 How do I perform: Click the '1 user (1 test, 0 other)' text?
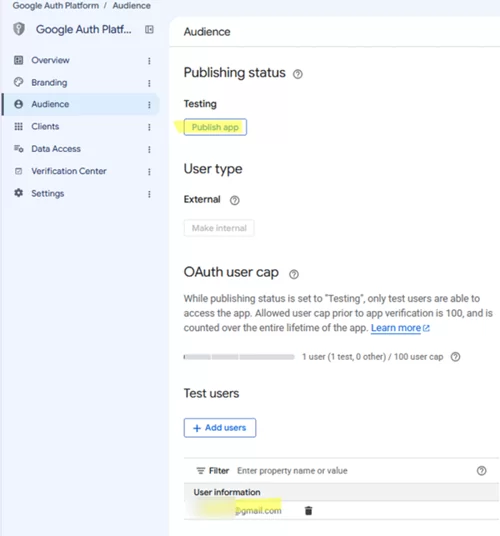(x=344, y=357)
